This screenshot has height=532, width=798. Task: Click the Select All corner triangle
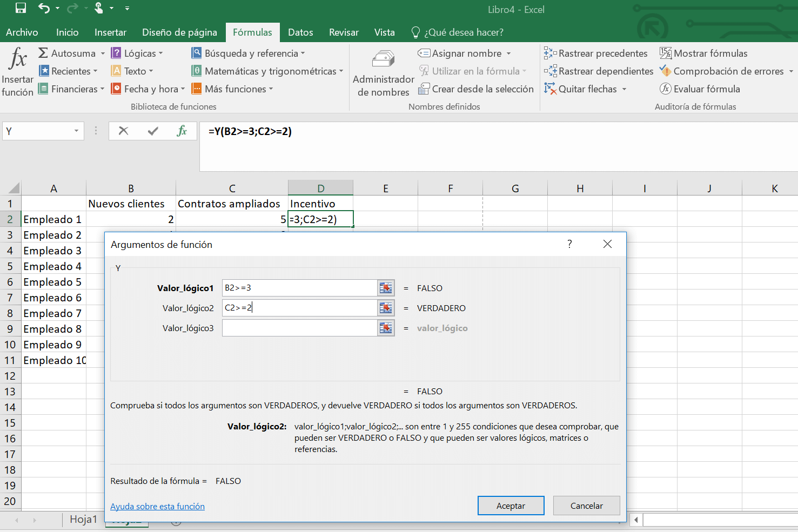tap(14, 188)
